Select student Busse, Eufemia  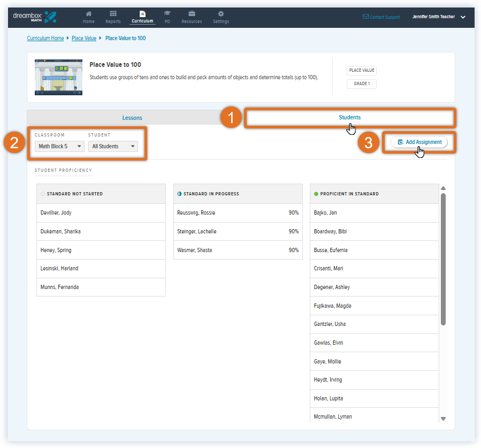(374, 250)
